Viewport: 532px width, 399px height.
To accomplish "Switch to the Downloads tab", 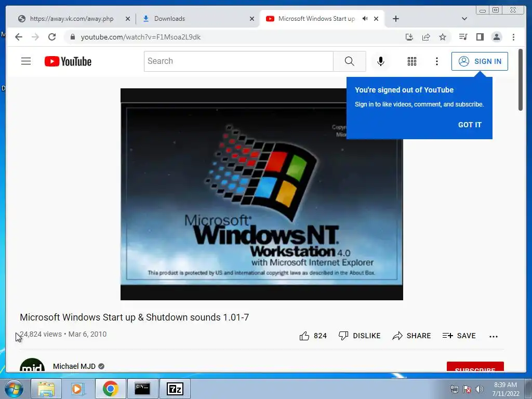I will 169,19.
